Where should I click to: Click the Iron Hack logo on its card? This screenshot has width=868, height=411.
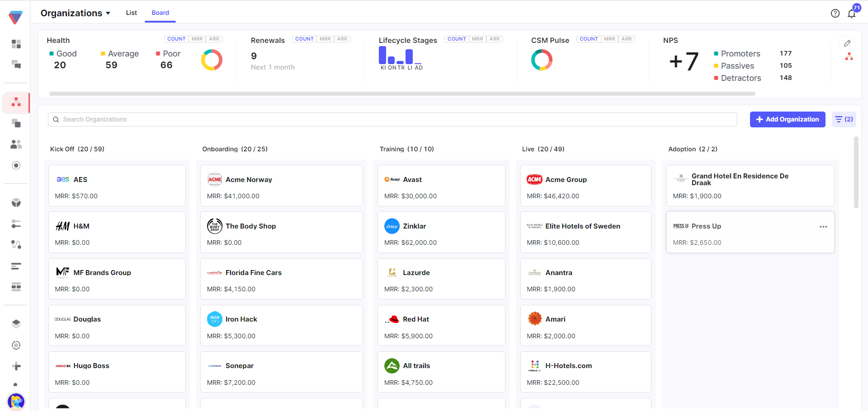coord(215,319)
